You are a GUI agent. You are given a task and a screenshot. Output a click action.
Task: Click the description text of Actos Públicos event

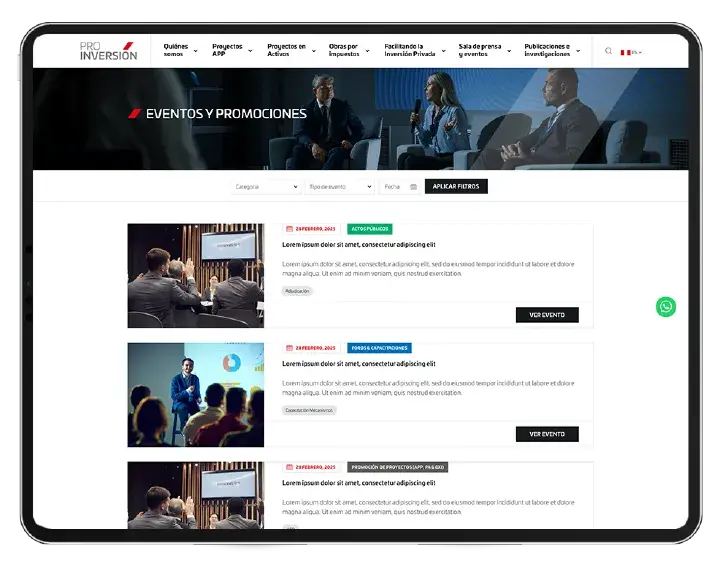tap(428, 269)
